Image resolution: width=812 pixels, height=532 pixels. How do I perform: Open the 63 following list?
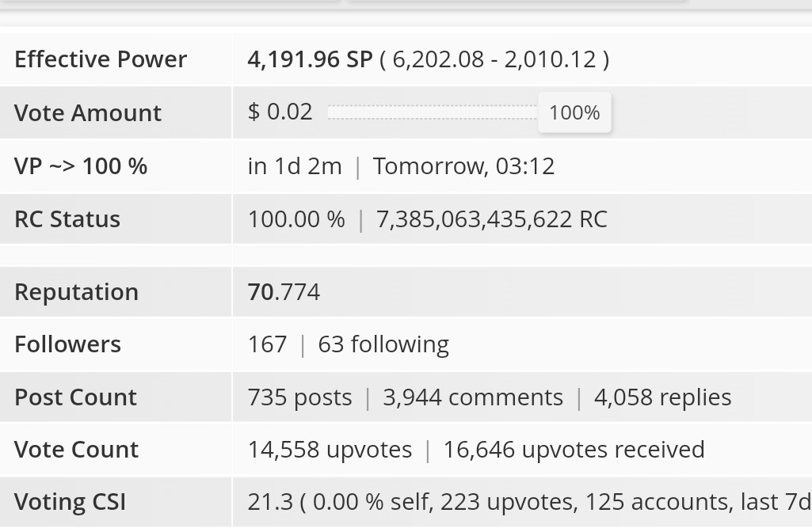pos(383,344)
